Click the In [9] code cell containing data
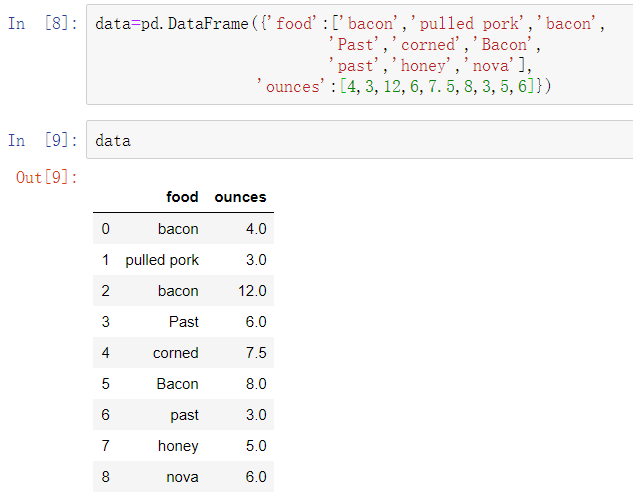Screen dimensions: 633x496 359,140
